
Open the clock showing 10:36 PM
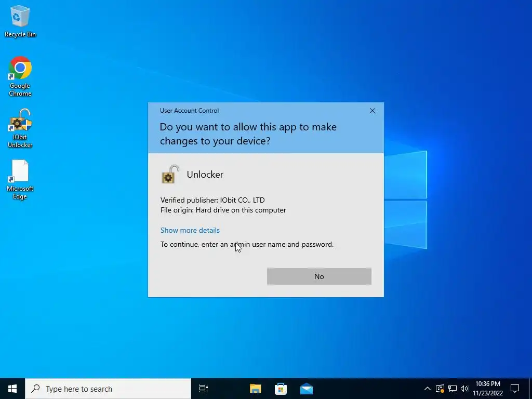(x=488, y=389)
